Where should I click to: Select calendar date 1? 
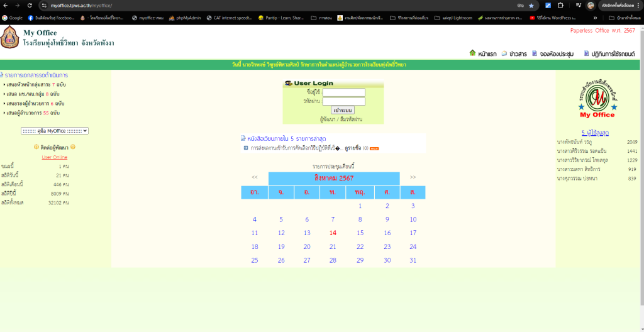pyautogui.click(x=360, y=206)
